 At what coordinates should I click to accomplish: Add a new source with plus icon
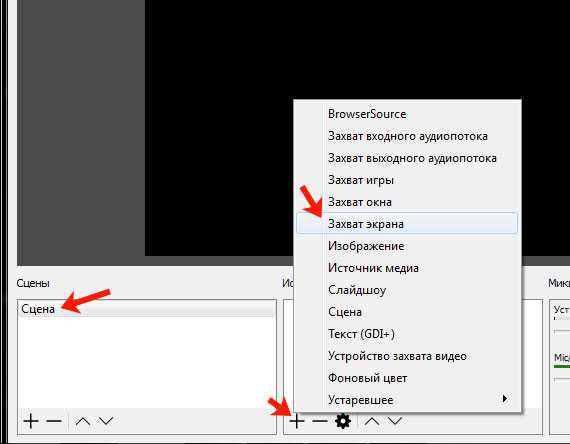(x=297, y=421)
